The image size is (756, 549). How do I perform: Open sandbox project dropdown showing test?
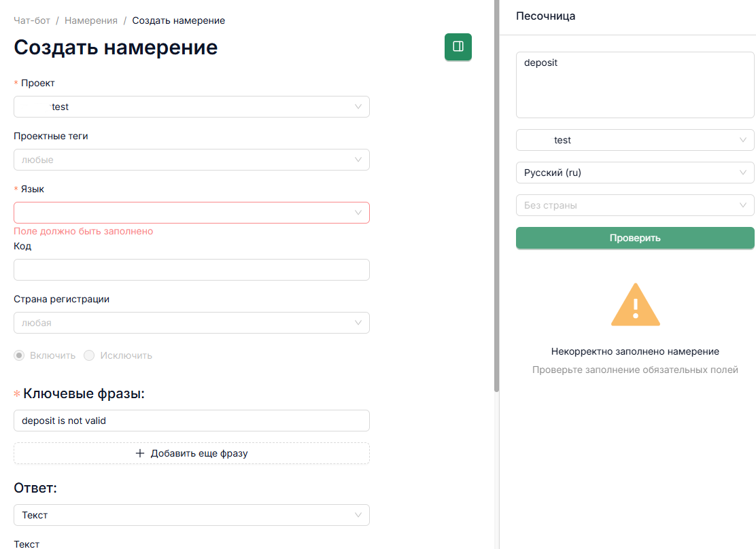click(635, 140)
